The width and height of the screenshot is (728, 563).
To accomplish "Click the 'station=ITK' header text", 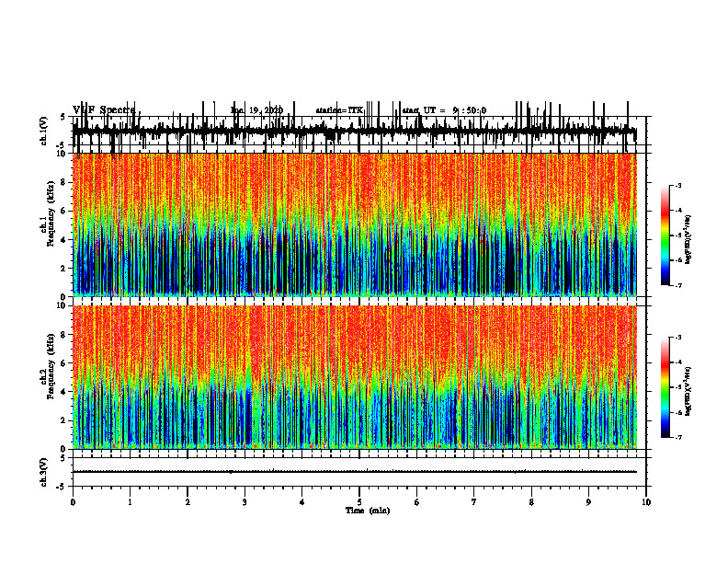I will click(x=339, y=110).
